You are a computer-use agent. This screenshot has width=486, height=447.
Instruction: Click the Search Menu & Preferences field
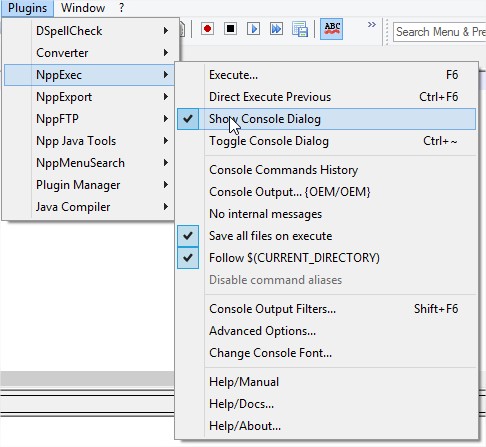click(439, 32)
